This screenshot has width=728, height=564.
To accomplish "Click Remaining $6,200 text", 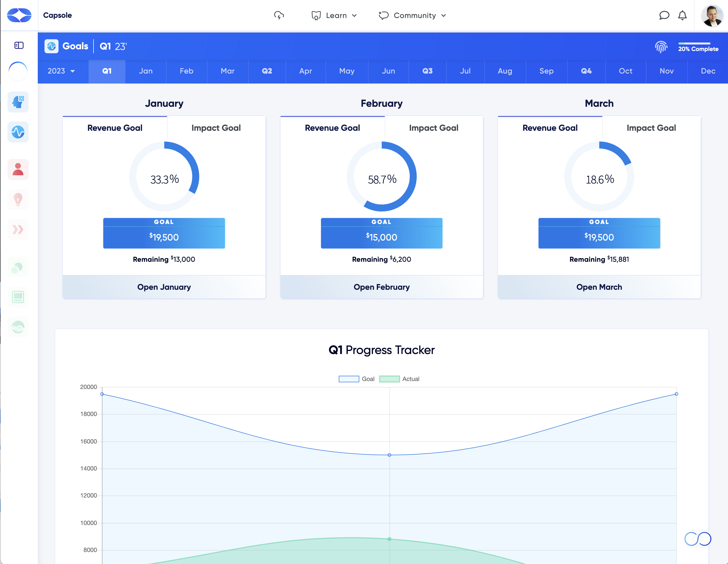I will coord(382,259).
